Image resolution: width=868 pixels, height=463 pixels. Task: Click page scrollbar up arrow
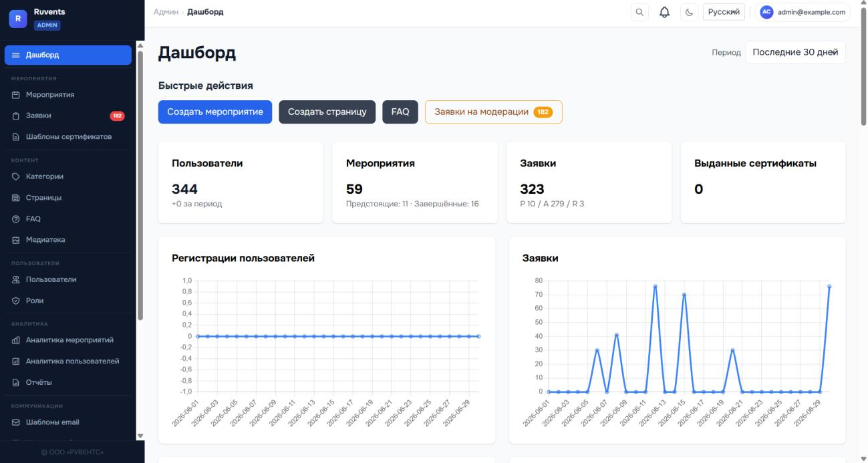[863, 3]
